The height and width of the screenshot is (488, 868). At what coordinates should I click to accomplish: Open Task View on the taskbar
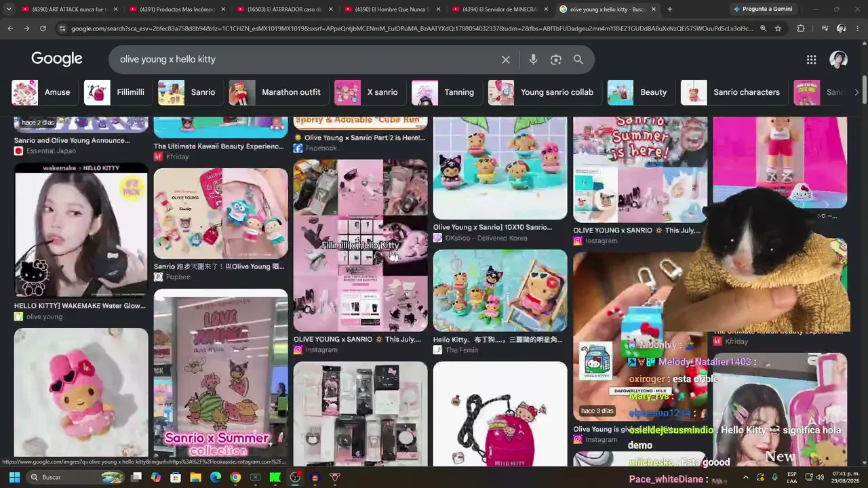tap(136, 477)
